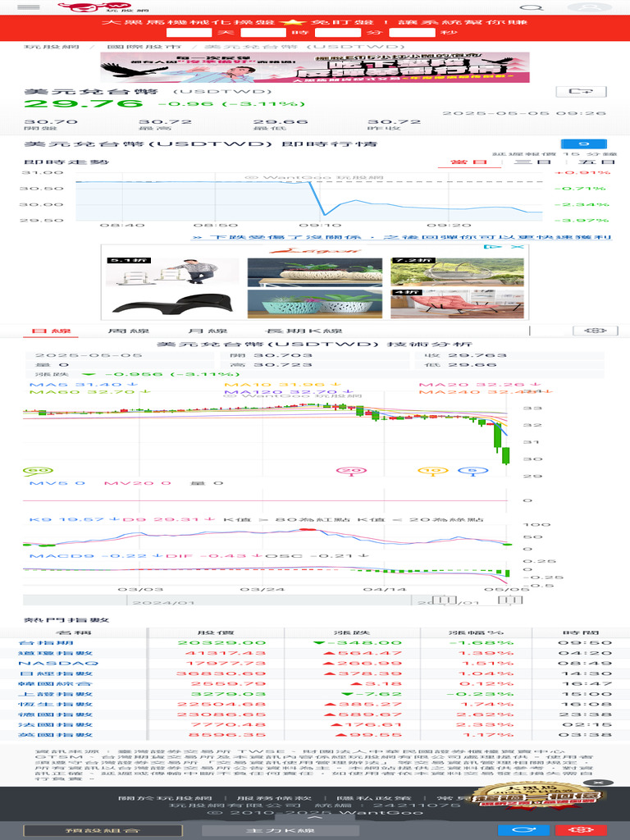
Task: Select the 長期K線 chart tab
Action: pyautogui.click(x=304, y=331)
